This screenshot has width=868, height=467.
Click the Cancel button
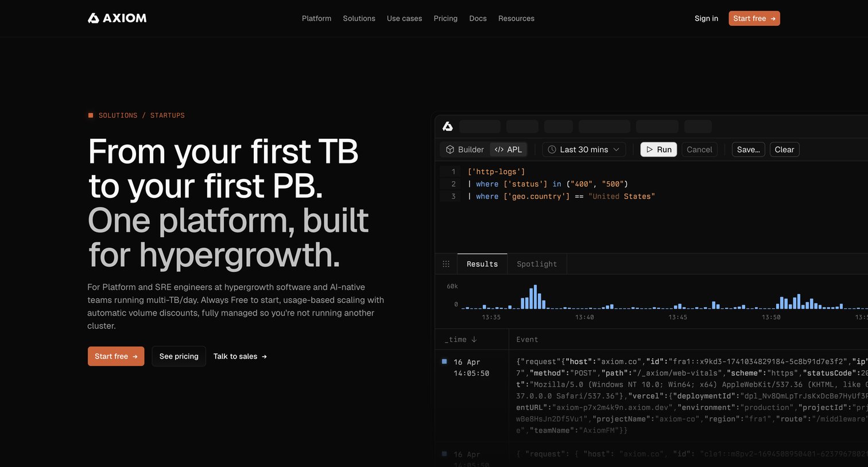(x=699, y=150)
